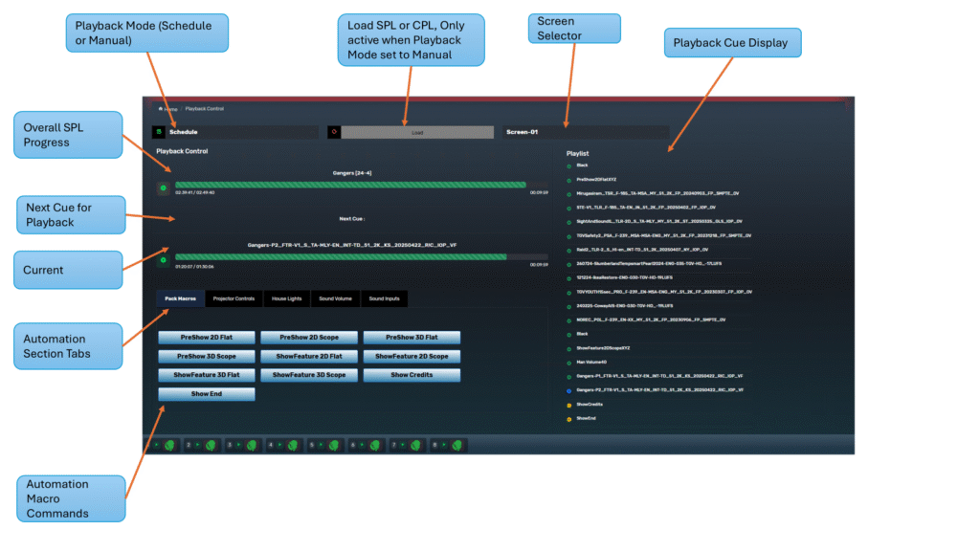Trigger the PreShow 2D Flat macro
This screenshot has height=551, width=980.
pos(207,338)
